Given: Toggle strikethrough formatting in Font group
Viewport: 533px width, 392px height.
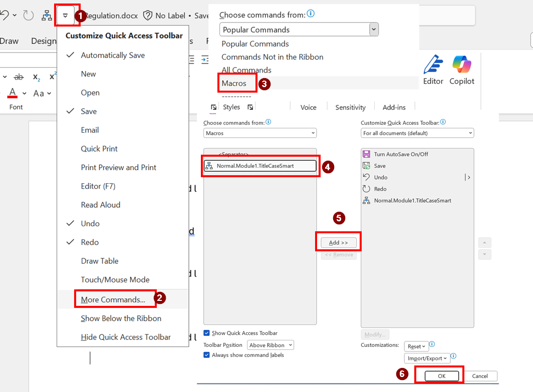Looking at the screenshot, I should pos(19,77).
